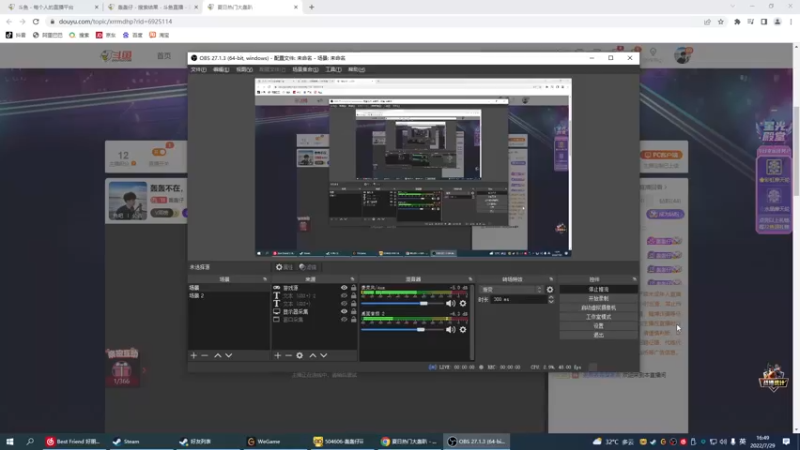Click Start Virtual Camera button
The image size is (800, 450).
point(598,308)
